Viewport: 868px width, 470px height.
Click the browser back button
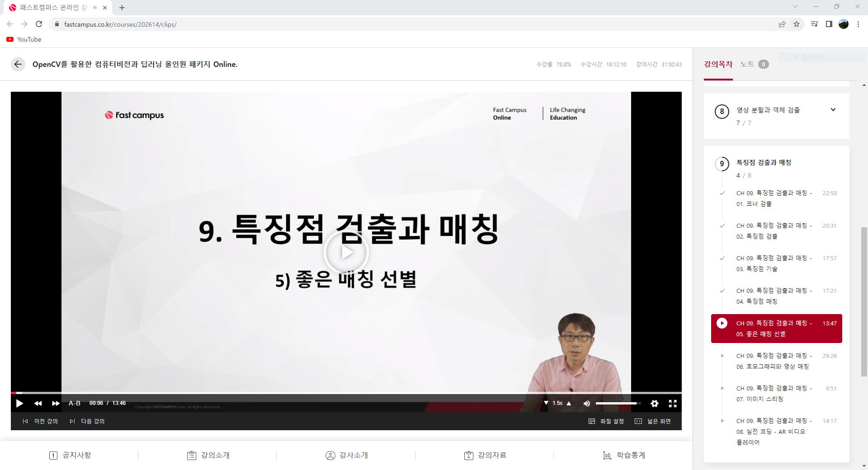10,24
